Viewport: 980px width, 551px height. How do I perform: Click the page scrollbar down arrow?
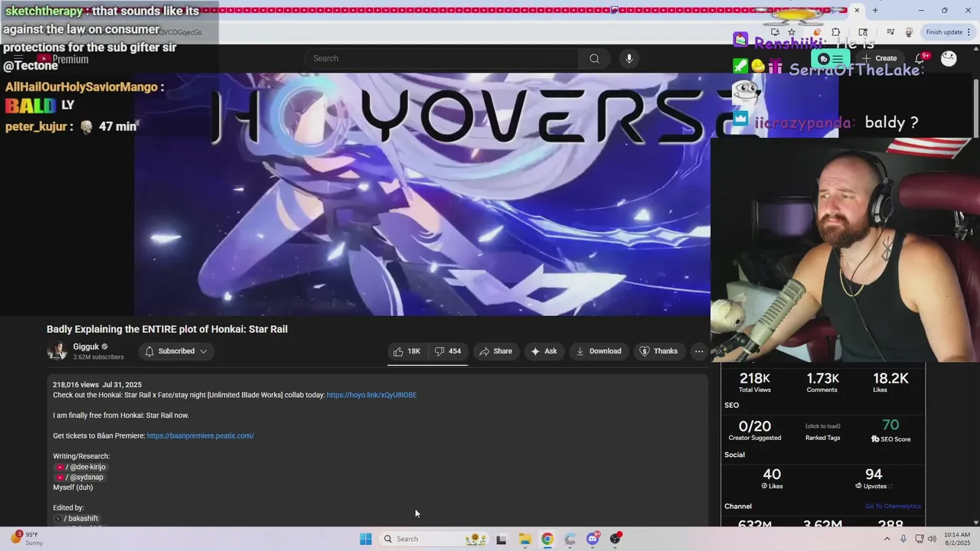[x=975, y=523]
